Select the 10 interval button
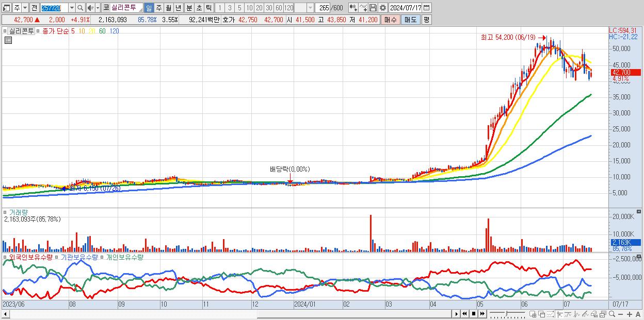 coord(249,8)
